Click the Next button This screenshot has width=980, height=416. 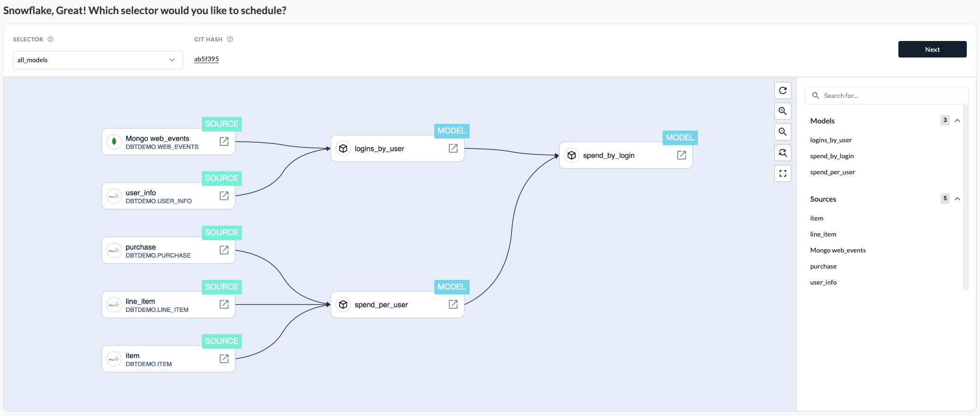(x=932, y=49)
